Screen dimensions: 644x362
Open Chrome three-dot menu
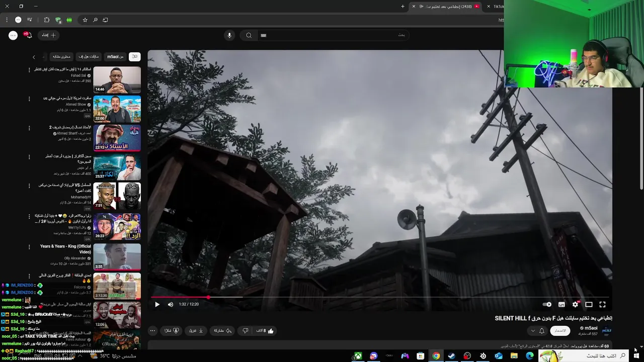(7, 20)
